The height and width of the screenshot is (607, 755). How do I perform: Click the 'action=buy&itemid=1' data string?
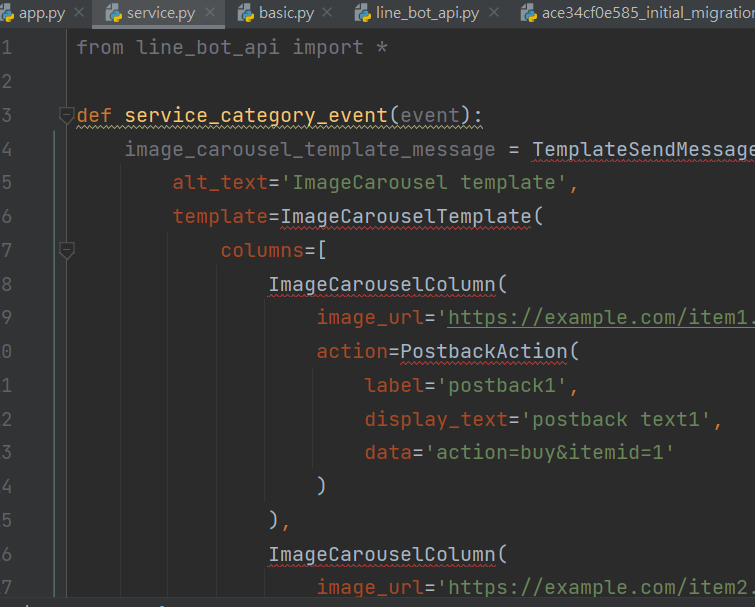[x=549, y=453]
